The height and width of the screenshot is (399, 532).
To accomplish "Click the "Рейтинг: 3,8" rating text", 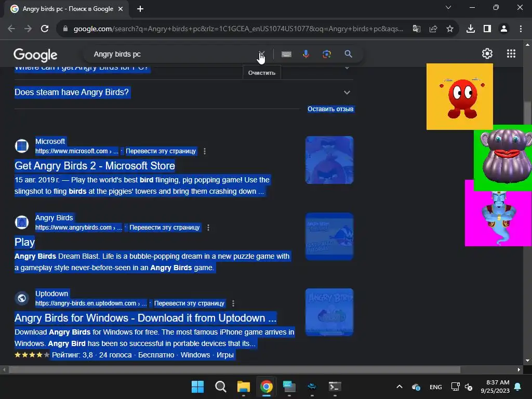I will 72,355.
